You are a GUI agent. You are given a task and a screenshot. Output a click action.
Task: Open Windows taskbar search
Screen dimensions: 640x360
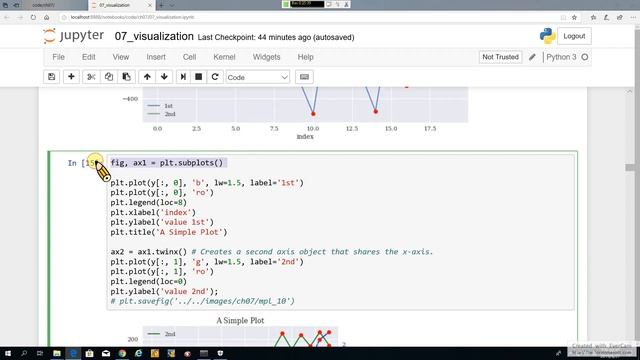[24, 353]
